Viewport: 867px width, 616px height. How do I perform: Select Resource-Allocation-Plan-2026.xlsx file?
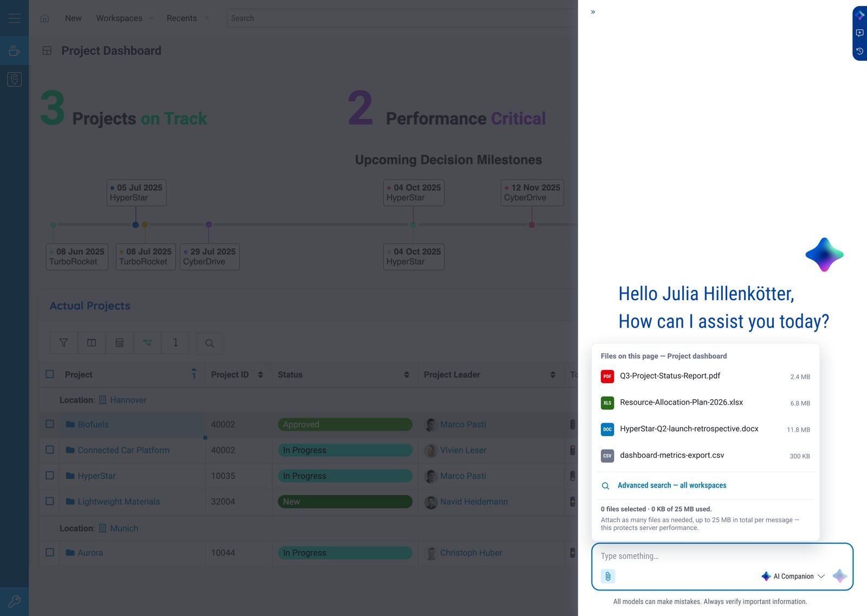(x=706, y=403)
